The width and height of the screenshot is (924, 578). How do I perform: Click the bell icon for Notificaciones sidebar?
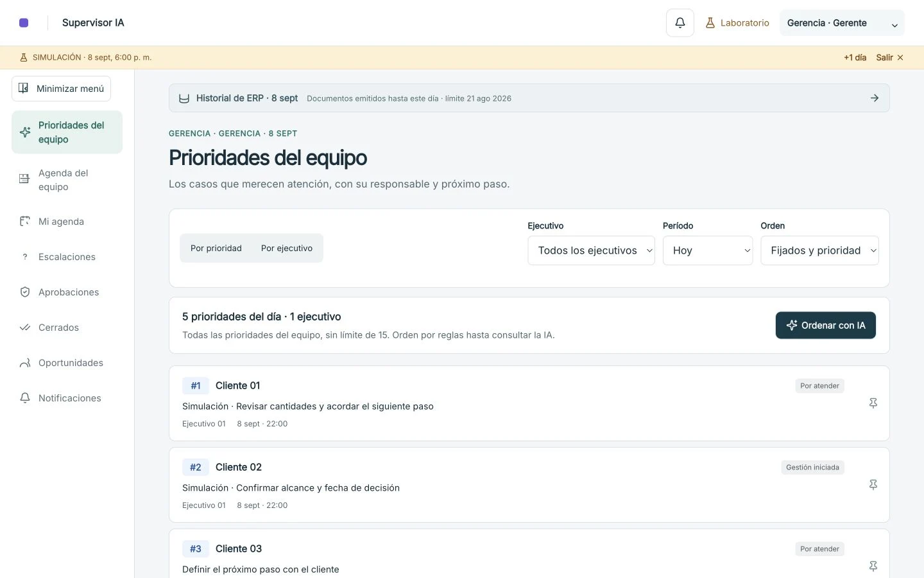pos(24,398)
